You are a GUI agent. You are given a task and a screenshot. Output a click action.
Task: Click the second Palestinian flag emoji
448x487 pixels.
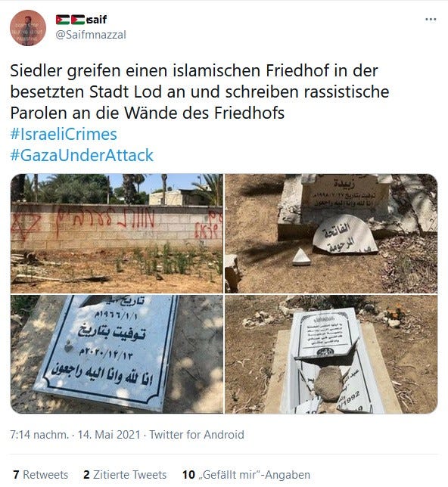[x=78, y=20]
